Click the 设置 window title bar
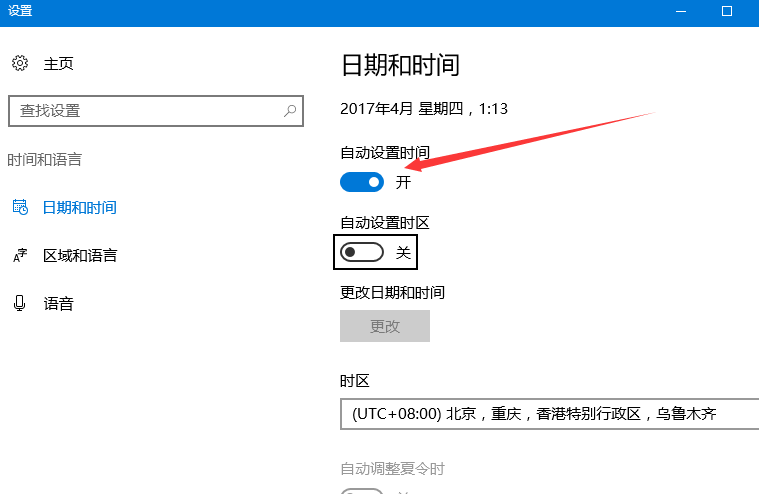Viewport: 759px width, 494px height. pyautogui.click(x=300, y=11)
